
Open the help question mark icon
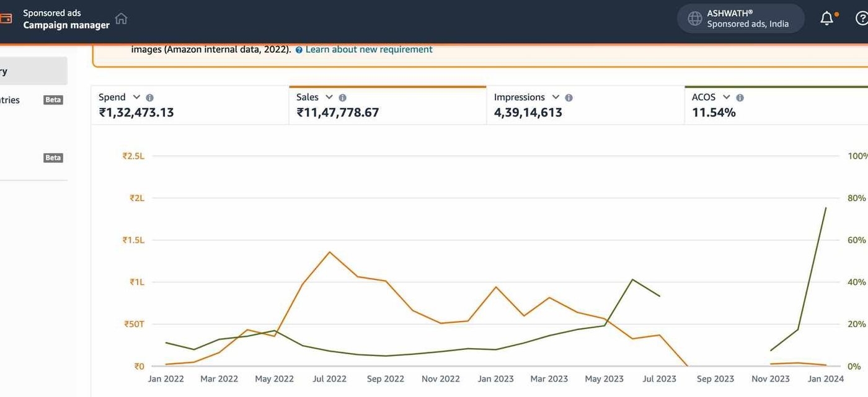[862, 19]
